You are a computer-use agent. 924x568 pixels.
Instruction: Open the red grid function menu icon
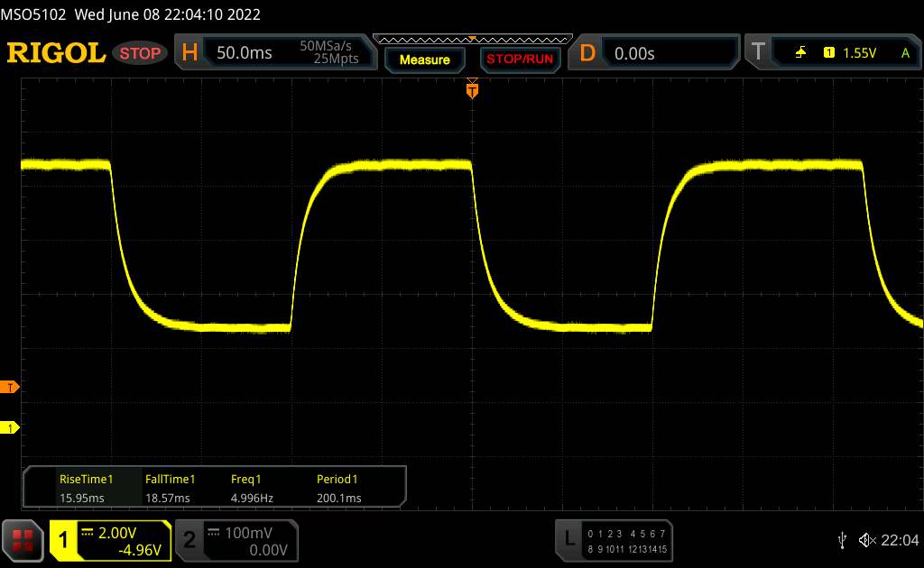coord(23,539)
